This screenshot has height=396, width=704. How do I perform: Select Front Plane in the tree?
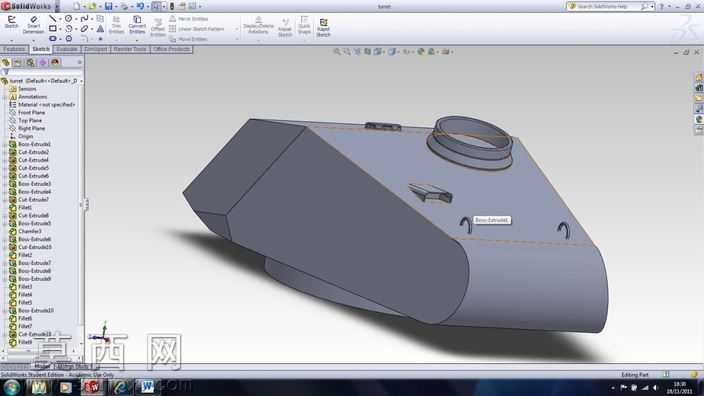point(31,113)
